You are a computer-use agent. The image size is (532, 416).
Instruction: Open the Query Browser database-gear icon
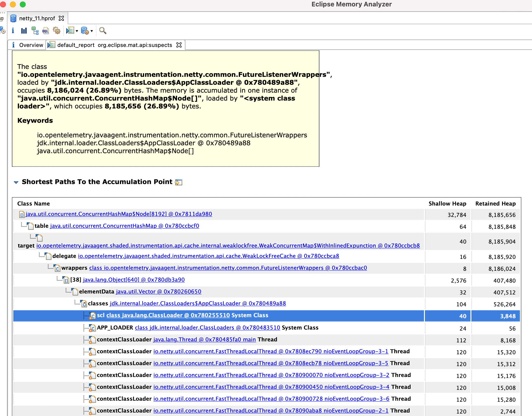tap(85, 30)
